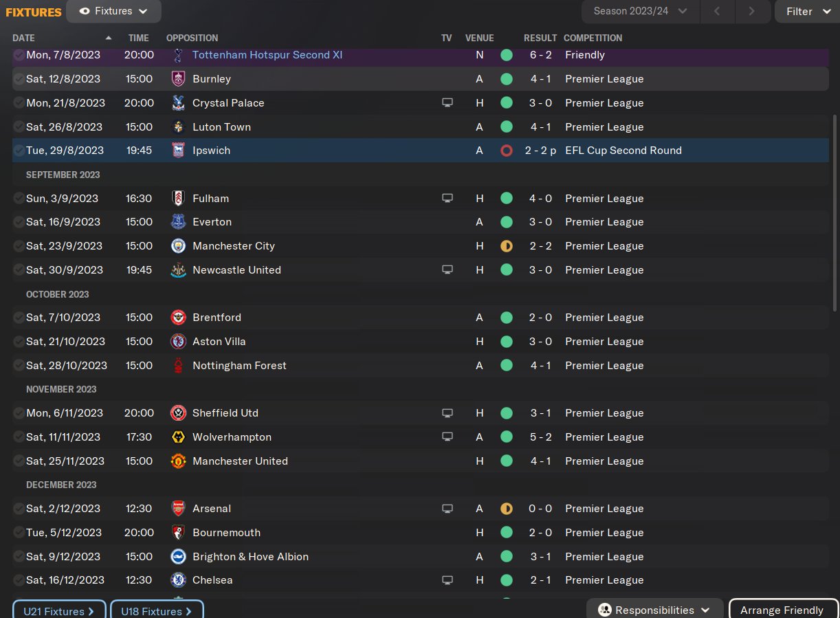Open the U21 Fixtures link
840x618 pixels.
pyautogui.click(x=59, y=610)
